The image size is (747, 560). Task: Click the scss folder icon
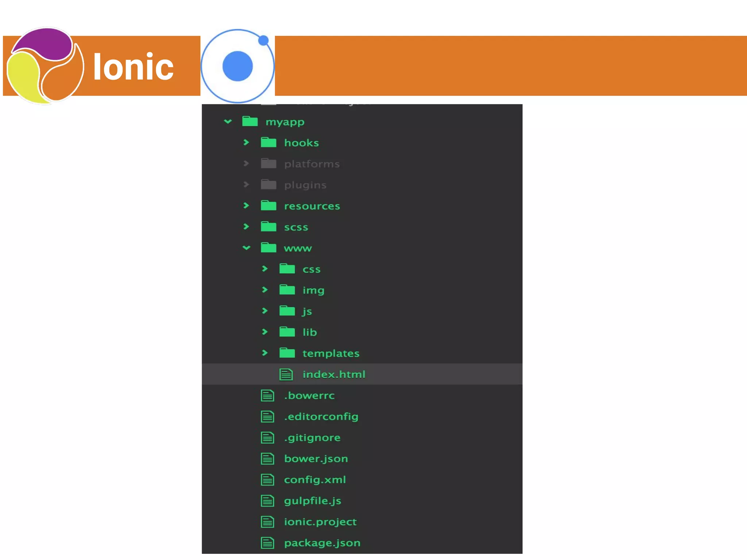(x=269, y=227)
